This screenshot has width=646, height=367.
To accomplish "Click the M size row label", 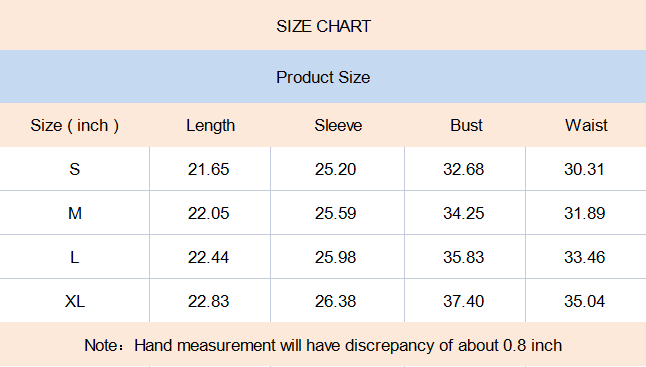I will coord(75,213).
